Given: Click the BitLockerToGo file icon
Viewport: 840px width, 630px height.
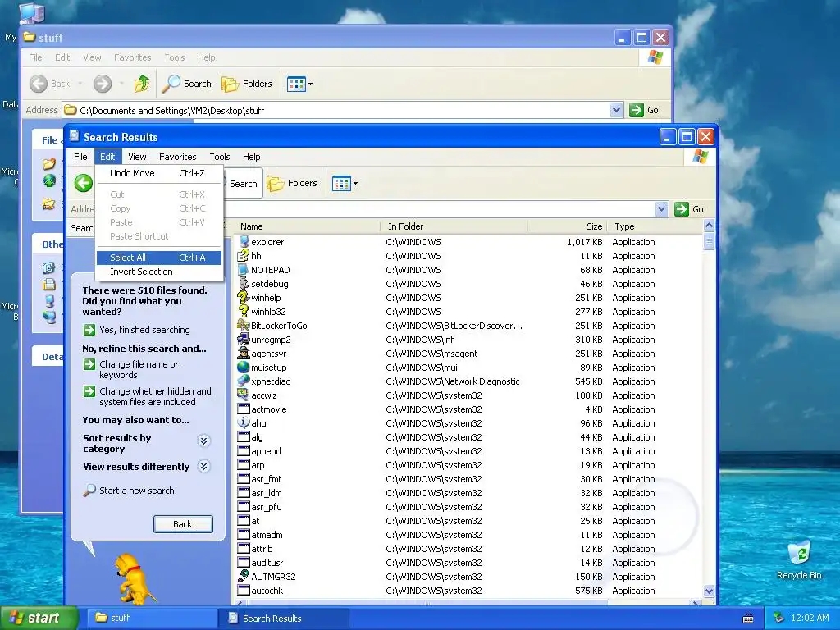Looking at the screenshot, I should (244, 325).
